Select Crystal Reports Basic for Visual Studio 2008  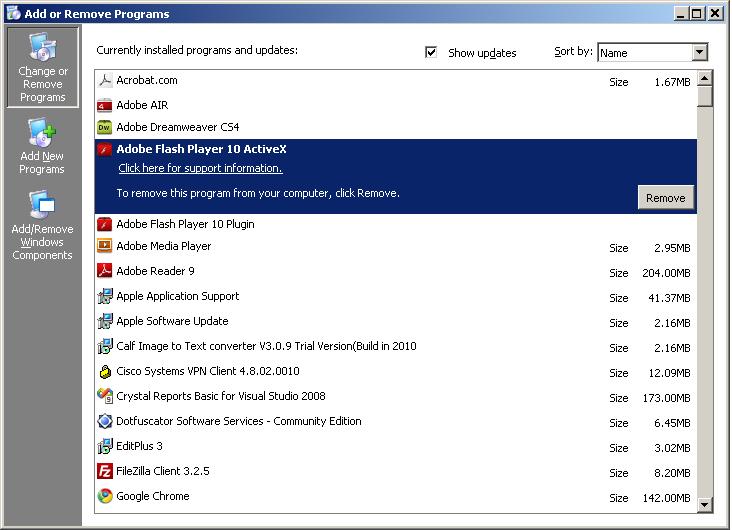[221, 396]
